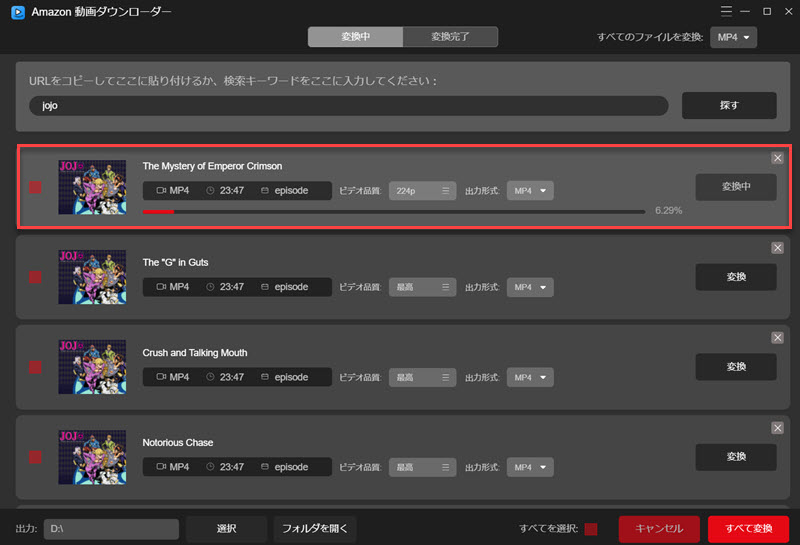Image resolution: width=800 pixels, height=545 pixels.
Task: Click the フォルダを開く button
Action: coord(315,529)
